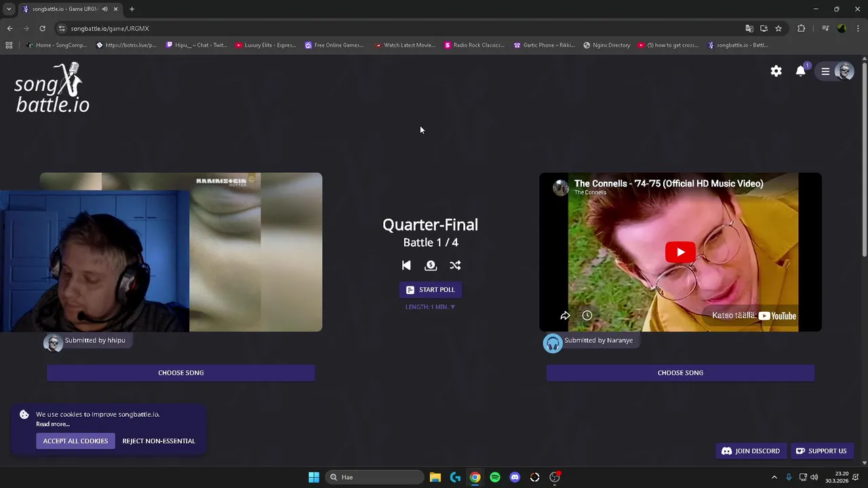Mute the songbattle.io tab audio
The image size is (868, 488).
click(x=104, y=9)
